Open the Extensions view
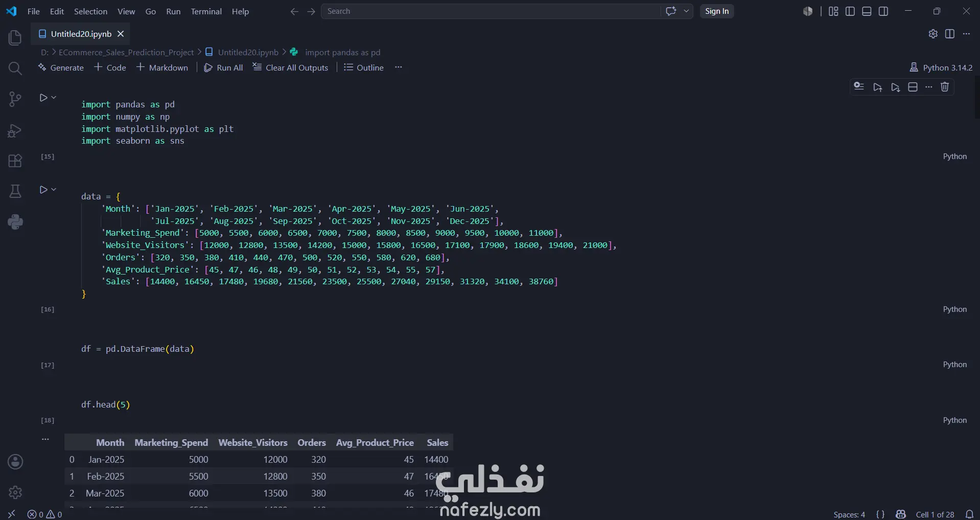The height and width of the screenshot is (520, 980). (15, 161)
